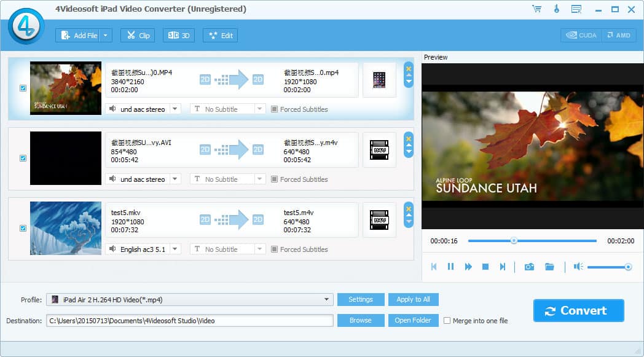The height and width of the screenshot is (357, 644).
Task: Remove the AVI video with X icon
Action: pos(409,139)
